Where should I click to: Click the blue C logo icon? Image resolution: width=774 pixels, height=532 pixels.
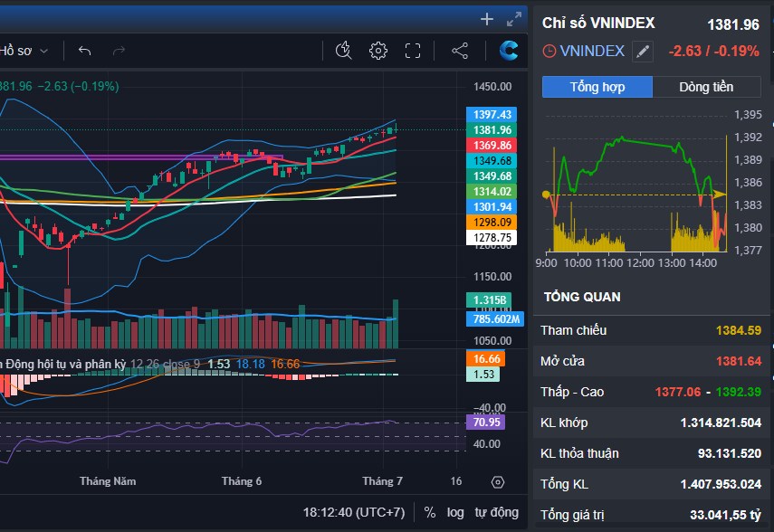[x=509, y=51]
